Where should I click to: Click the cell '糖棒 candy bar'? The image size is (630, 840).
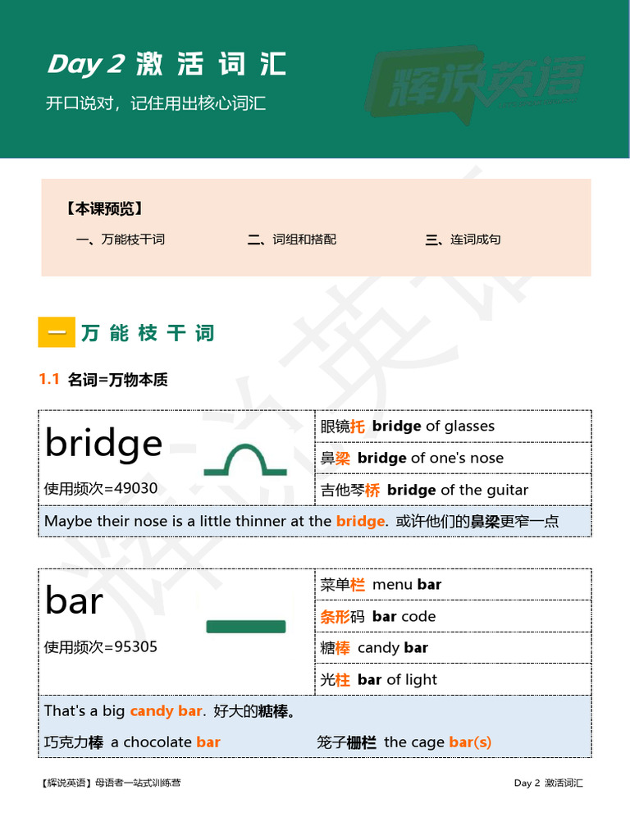[453, 648]
